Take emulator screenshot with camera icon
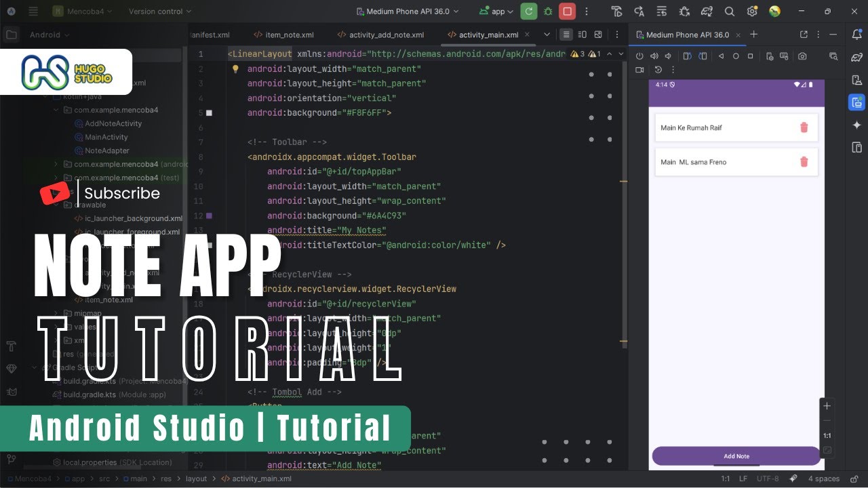 [802, 56]
